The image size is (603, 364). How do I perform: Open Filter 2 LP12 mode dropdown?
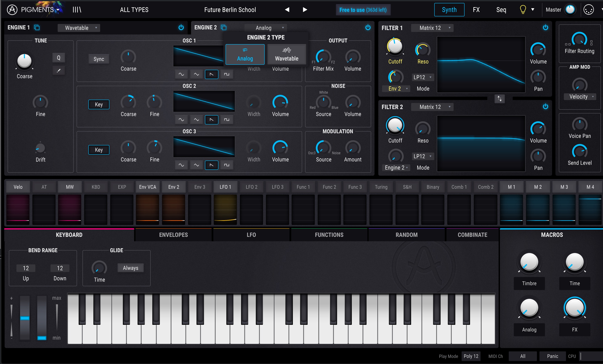[x=423, y=156]
